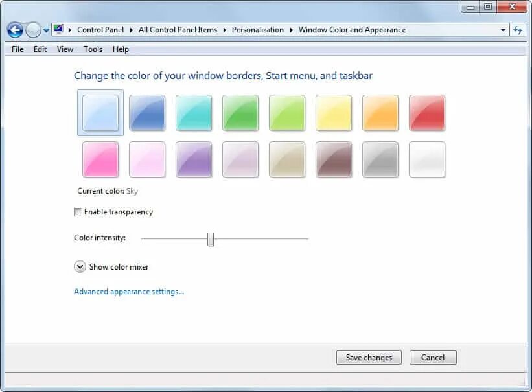Open Advanced appearance settings link

pos(129,292)
